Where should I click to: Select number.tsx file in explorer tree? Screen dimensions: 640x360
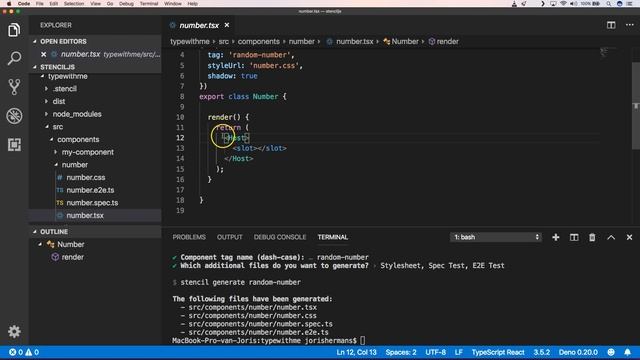pos(84,216)
